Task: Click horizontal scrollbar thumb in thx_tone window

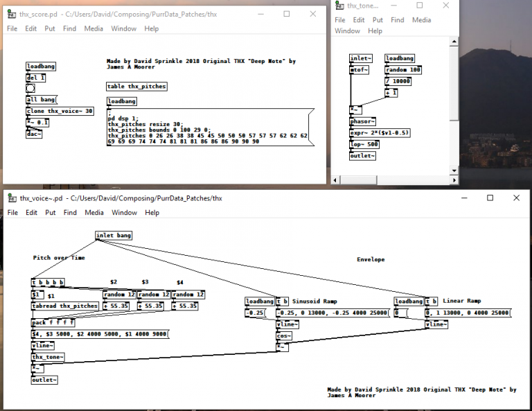Action: (x=359, y=180)
